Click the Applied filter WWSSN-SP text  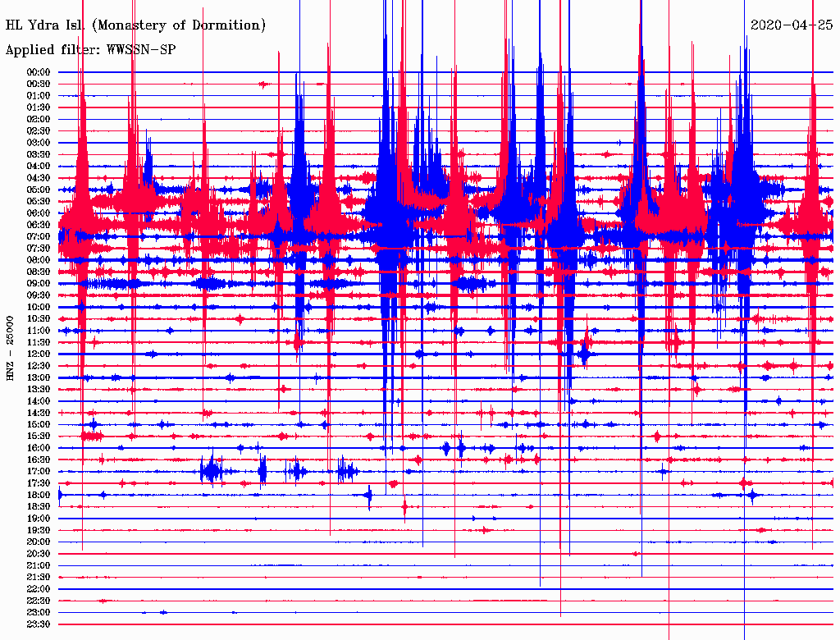click(90, 49)
